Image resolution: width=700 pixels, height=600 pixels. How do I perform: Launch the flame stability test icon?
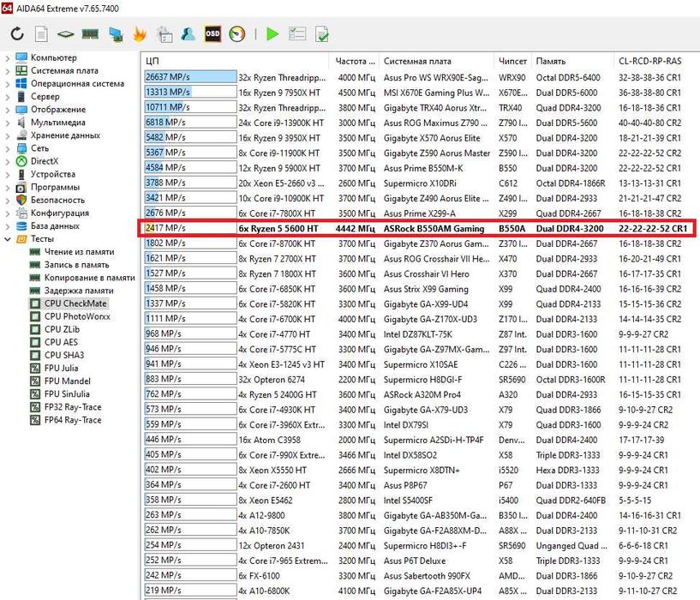coord(140,34)
